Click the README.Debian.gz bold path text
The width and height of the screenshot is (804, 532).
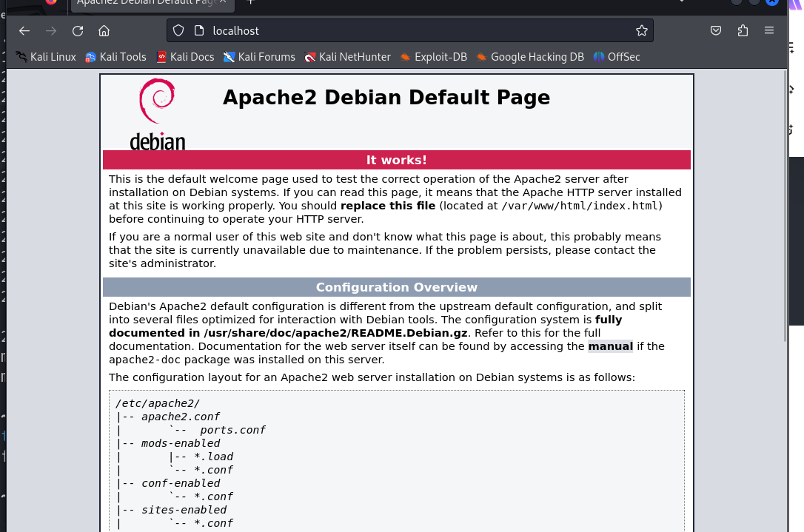(335, 333)
